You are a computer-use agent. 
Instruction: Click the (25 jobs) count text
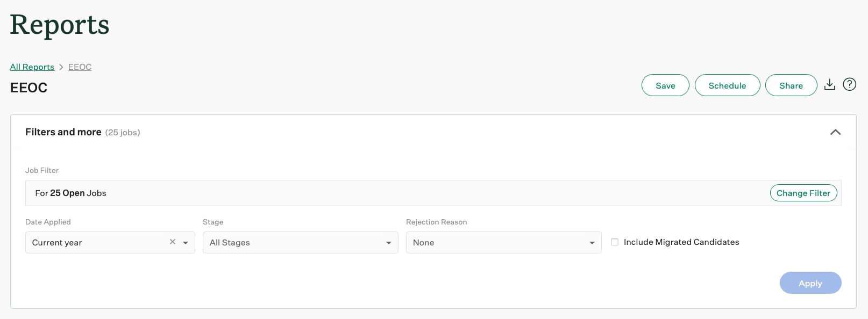click(x=123, y=133)
